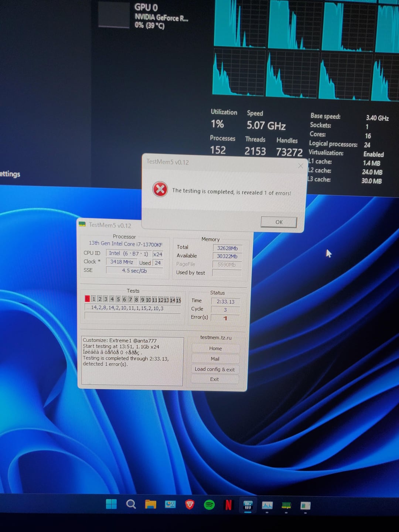399x532 pixels.
Task: Click Base speed value 3.40 GHz
Action: [x=377, y=118]
